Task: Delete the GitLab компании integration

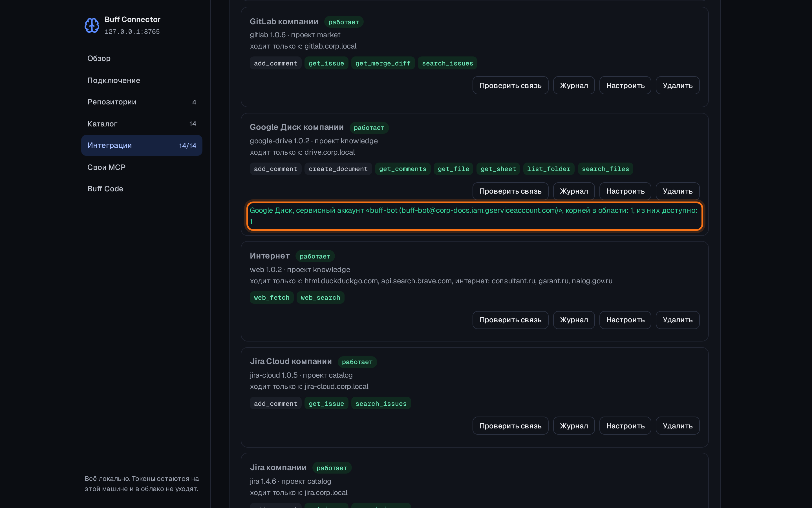Action: [678, 85]
